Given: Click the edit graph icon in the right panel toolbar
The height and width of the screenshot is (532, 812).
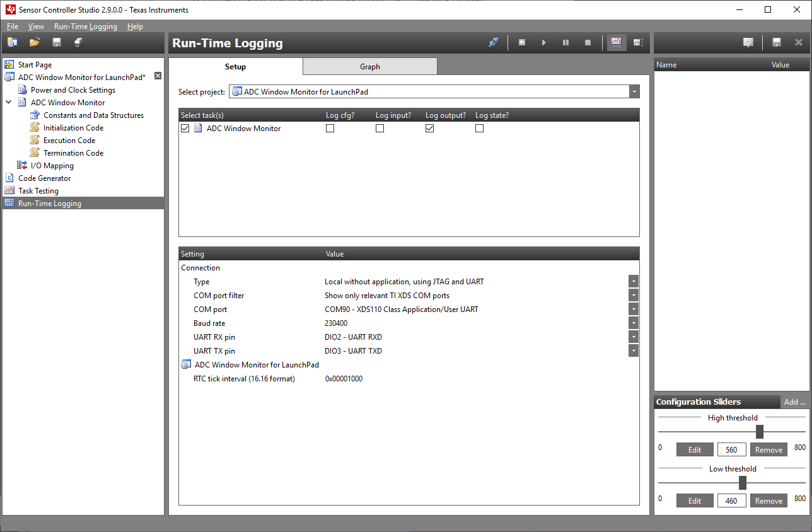Looking at the screenshot, I should pos(748,42).
